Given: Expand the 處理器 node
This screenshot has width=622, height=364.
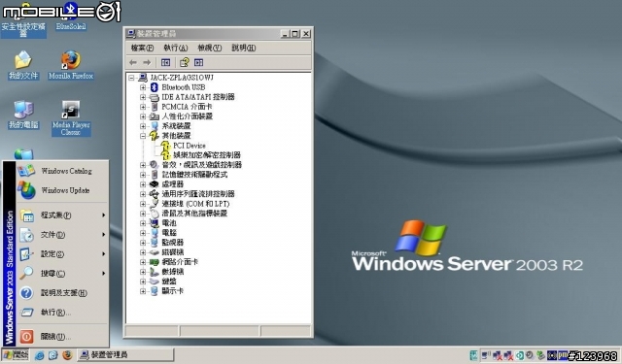Looking at the screenshot, I should 143,184.
